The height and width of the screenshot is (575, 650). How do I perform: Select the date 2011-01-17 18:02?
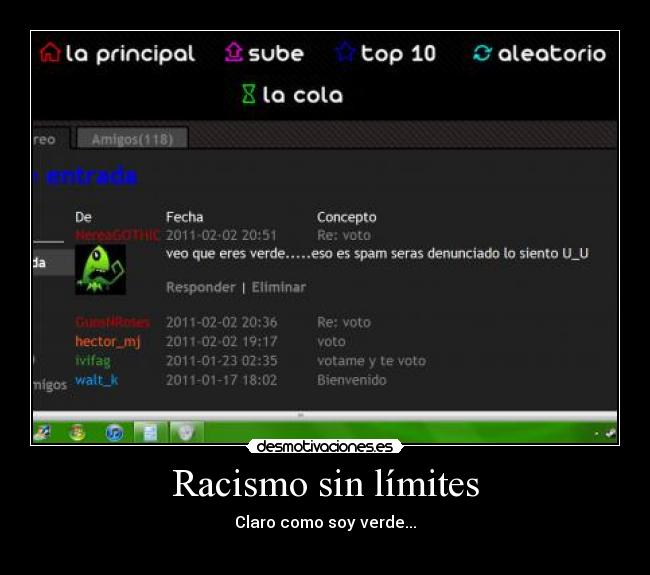(221, 380)
